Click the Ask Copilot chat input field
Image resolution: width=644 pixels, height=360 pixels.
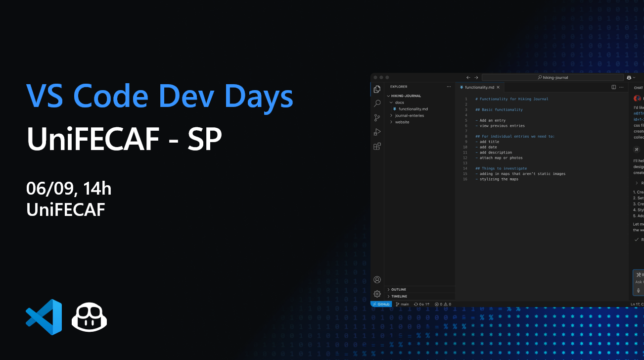(640, 282)
